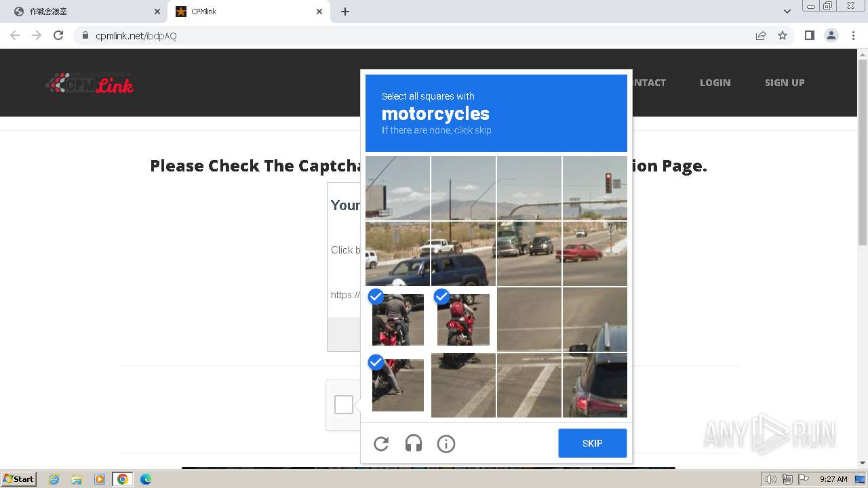The width and height of the screenshot is (868, 488).
Task: Show the clock reading 9:27 AM
Action: pyautogui.click(x=833, y=479)
